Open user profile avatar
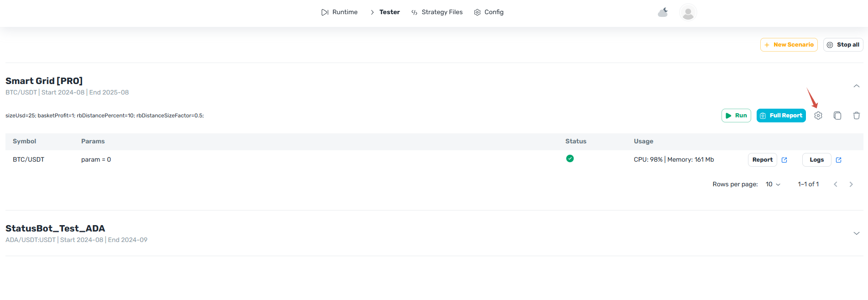The height and width of the screenshot is (300, 868). [688, 12]
